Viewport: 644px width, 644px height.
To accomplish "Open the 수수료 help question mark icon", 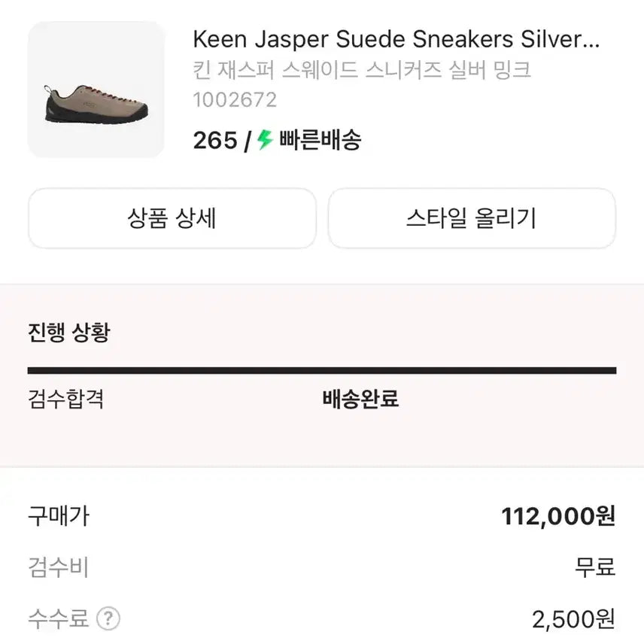I will coord(109,619).
